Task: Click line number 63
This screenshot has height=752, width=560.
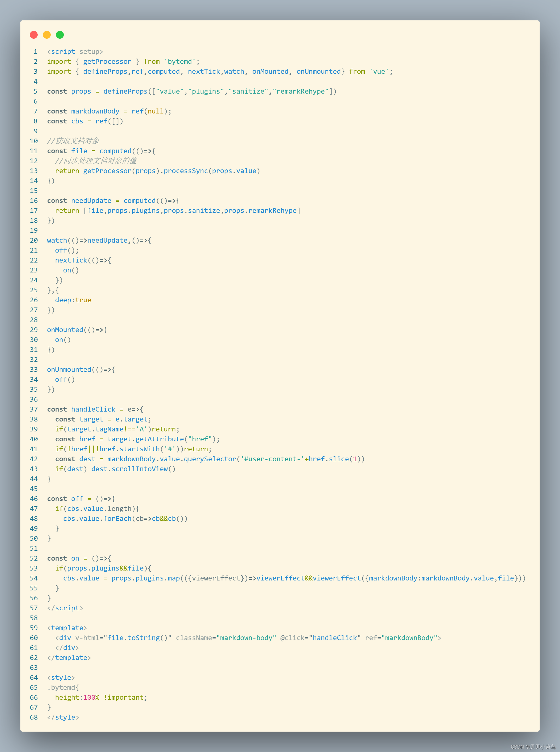Action: [34, 668]
